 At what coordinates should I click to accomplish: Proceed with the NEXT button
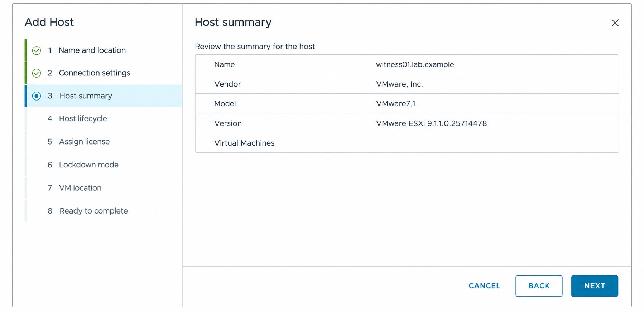(x=595, y=286)
